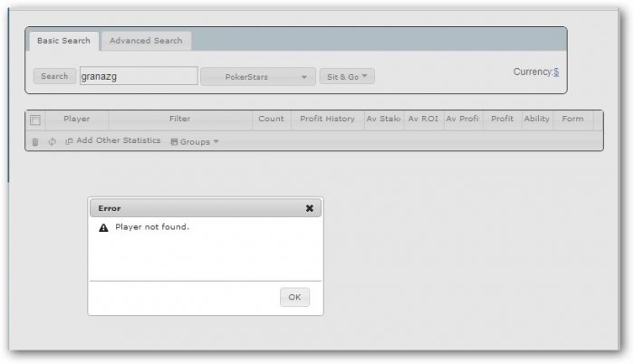Click the trash delete icon in results toolbar
Viewport: 634px width, 364px height.
(35, 142)
